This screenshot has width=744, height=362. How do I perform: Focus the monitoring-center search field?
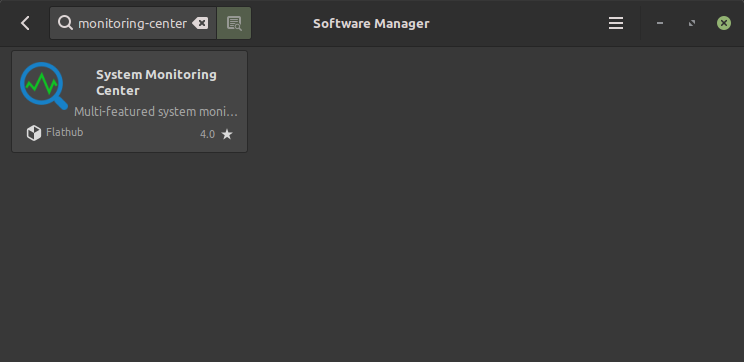(133, 23)
